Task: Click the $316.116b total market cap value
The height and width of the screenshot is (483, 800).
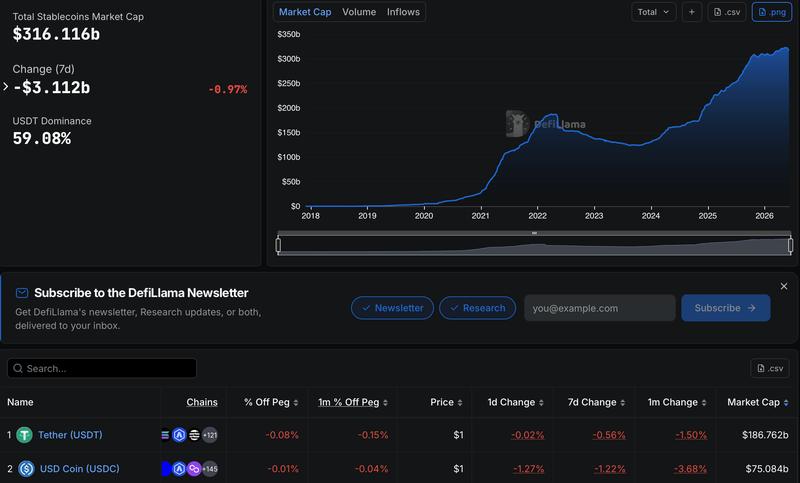Action: point(56,34)
